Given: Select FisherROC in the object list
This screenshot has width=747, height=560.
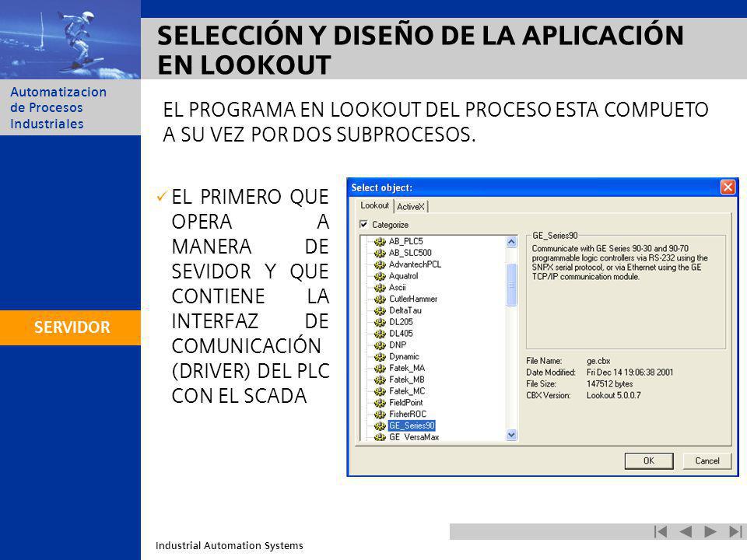Looking at the screenshot, I should [x=408, y=415].
